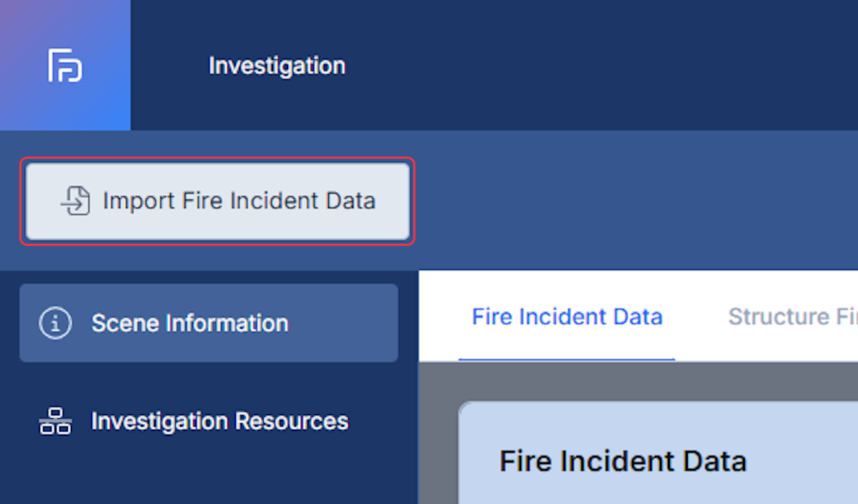Viewport: 858px width, 504px height.
Task: Click the Investigation header title
Action: click(277, 66)
